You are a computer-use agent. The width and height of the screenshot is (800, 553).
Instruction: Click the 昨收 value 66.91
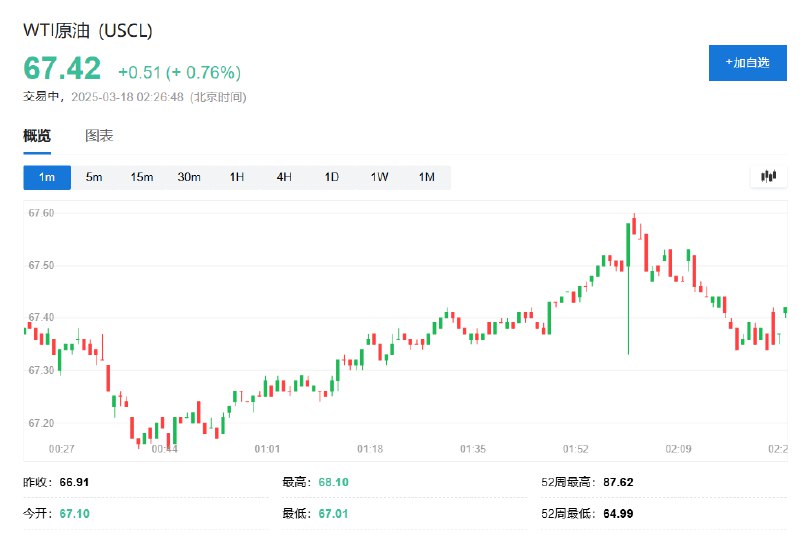point(74,482)
